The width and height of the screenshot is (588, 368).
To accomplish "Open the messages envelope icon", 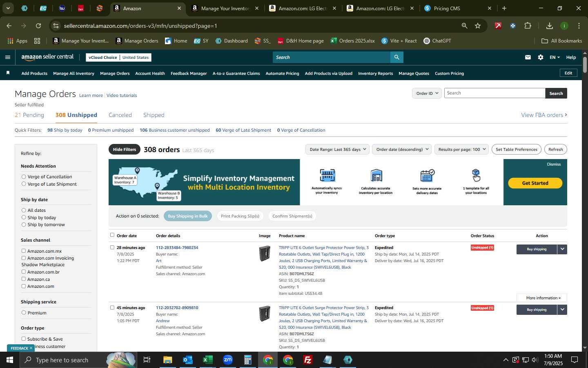I will pos(528,57).
